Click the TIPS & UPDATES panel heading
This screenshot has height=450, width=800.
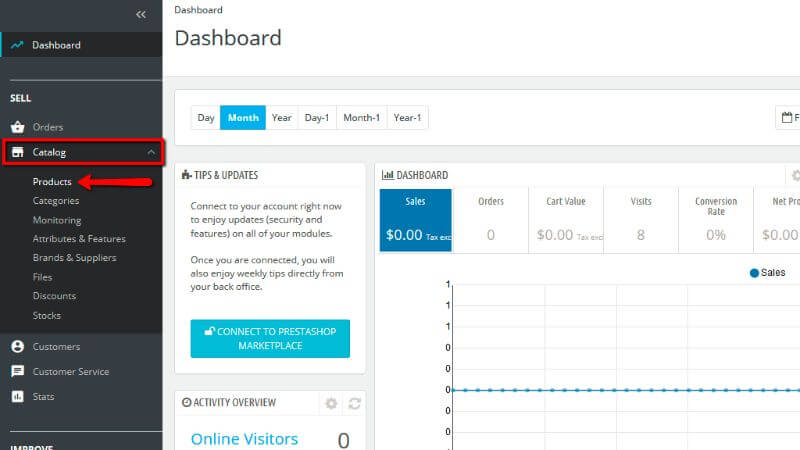226,175
